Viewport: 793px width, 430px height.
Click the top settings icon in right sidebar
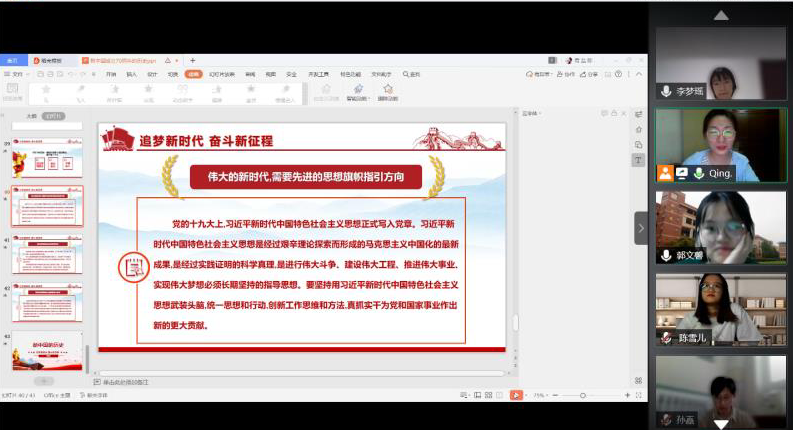[x=638, y=113]
